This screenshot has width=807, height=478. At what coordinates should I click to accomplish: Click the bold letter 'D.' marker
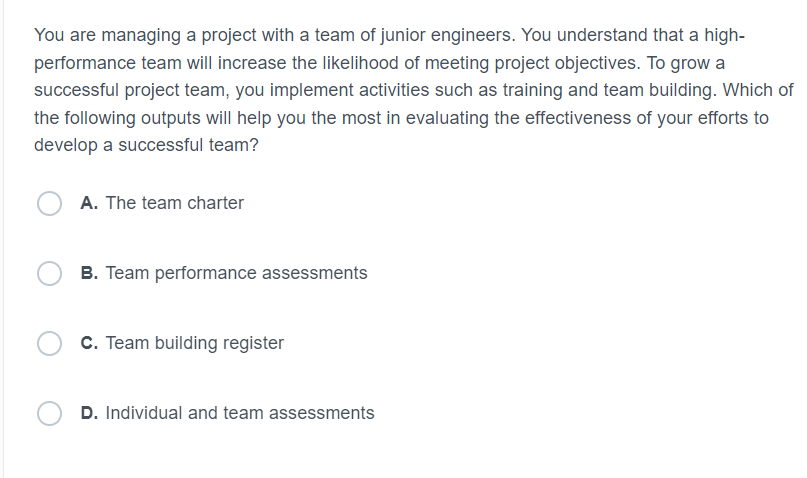(x=89, y=413)
